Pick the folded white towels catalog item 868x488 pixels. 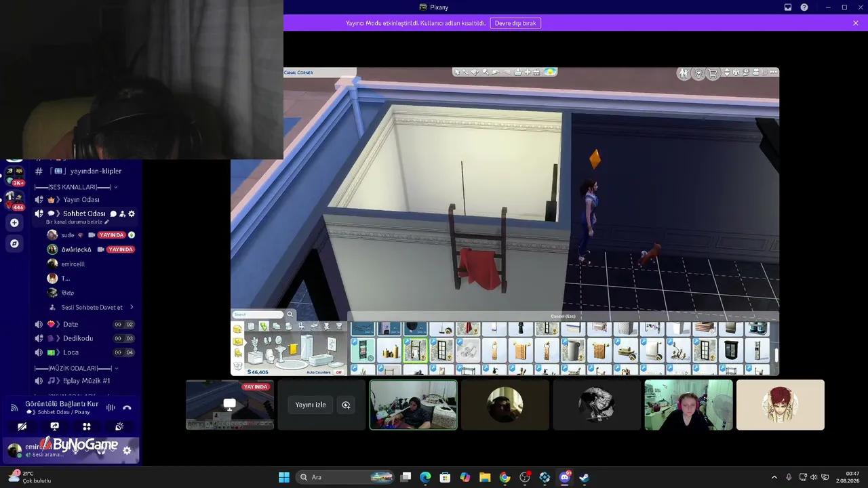pyautogui.click(x=468, y=350)
